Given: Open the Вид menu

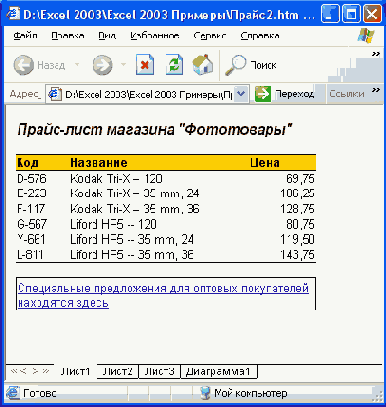Looking at the screenshot, I should click(107, 35).
